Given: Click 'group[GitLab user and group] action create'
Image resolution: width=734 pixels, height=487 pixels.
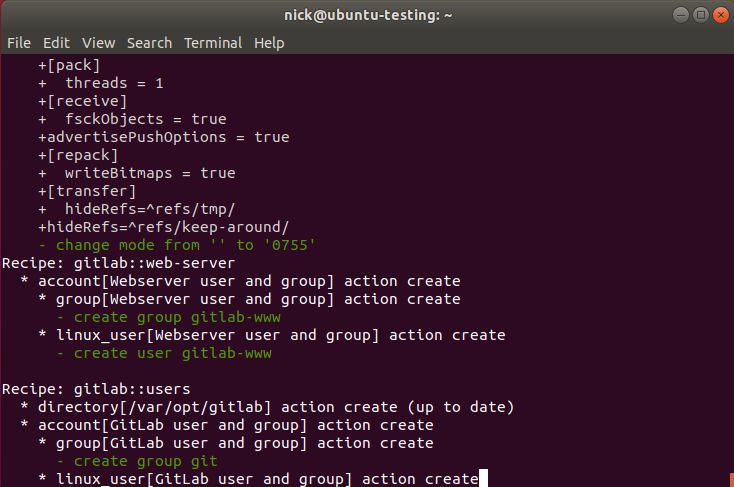Looking at the screenshot, I should coord(244,443).
